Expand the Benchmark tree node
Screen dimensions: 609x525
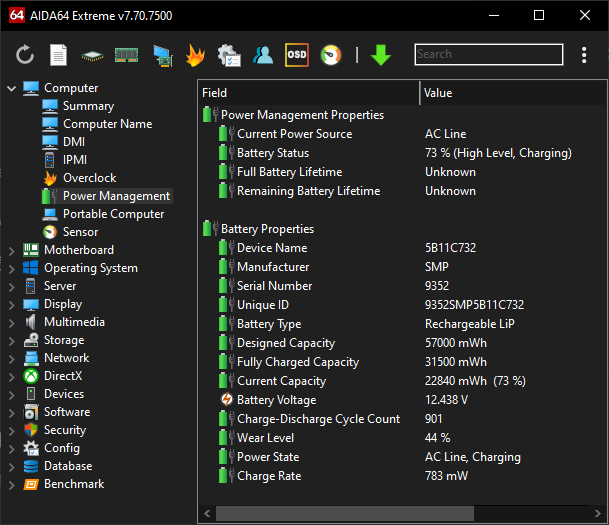pyautogui.click(x=12, y=485)
